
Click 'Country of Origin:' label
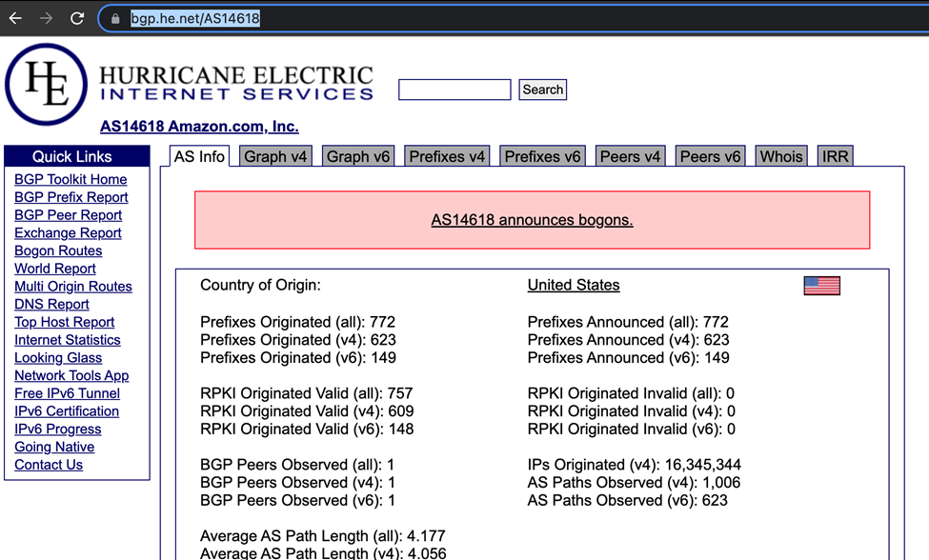pos(260,285)
